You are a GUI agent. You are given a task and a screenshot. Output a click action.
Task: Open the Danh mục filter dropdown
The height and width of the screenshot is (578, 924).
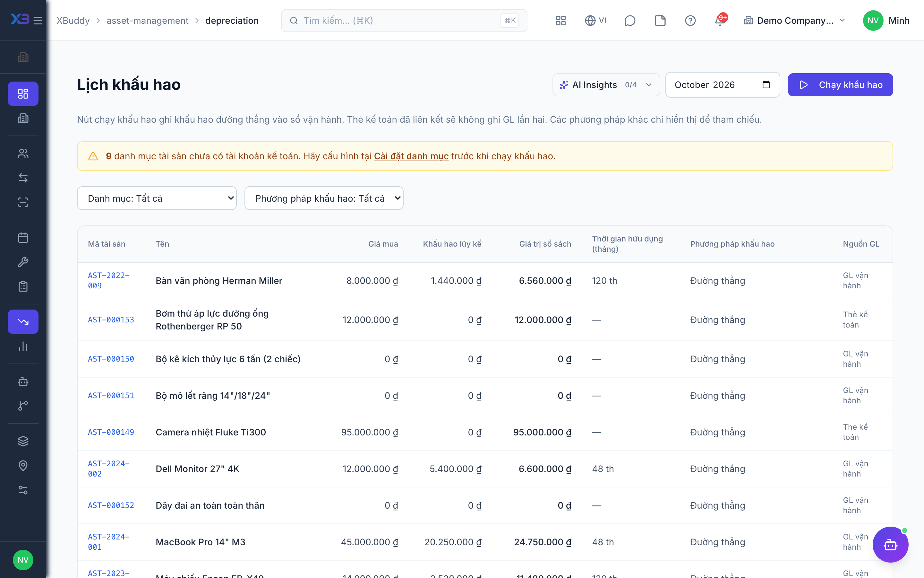pos(157,198)
